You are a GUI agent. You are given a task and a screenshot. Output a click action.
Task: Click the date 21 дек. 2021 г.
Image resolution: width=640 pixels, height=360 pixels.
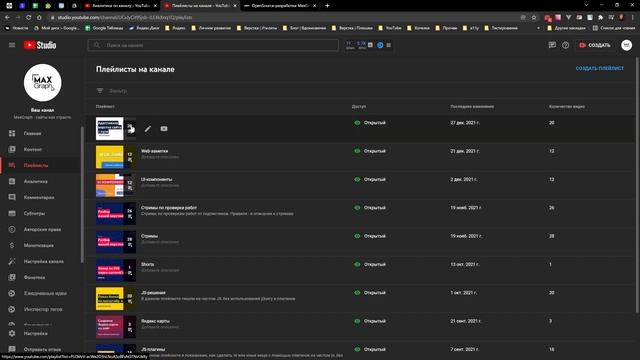465,151
